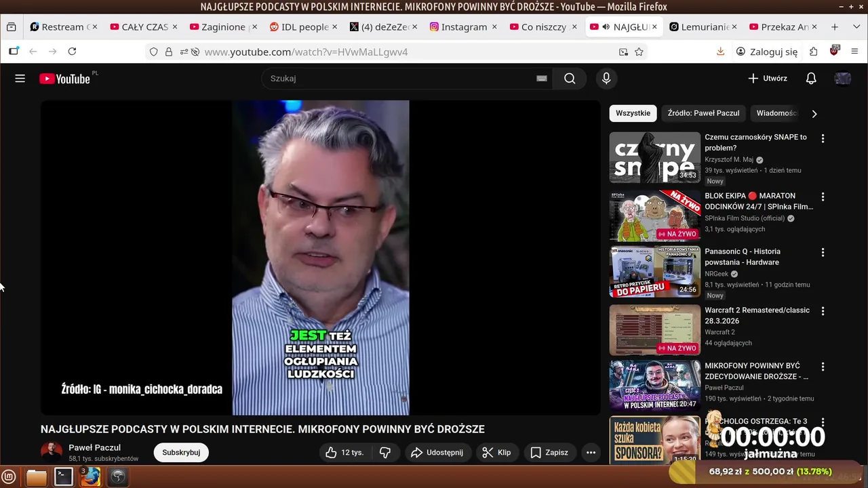Image resolution: width=868 pixels, height=488 pixels.
Task: Open Paweł Paczul channel name link
Action: coord(94,447)
